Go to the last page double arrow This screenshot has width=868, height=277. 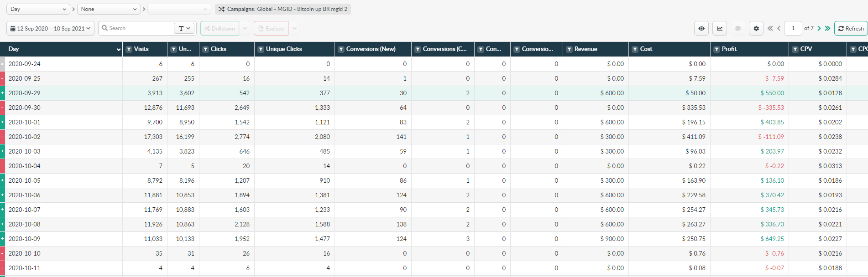[x=827, y=28]
